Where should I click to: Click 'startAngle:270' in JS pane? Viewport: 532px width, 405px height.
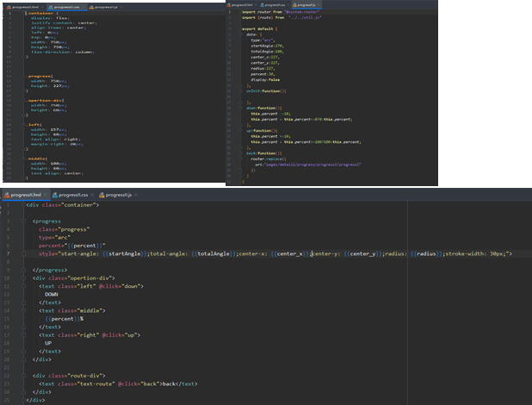(x=267, y=46)
